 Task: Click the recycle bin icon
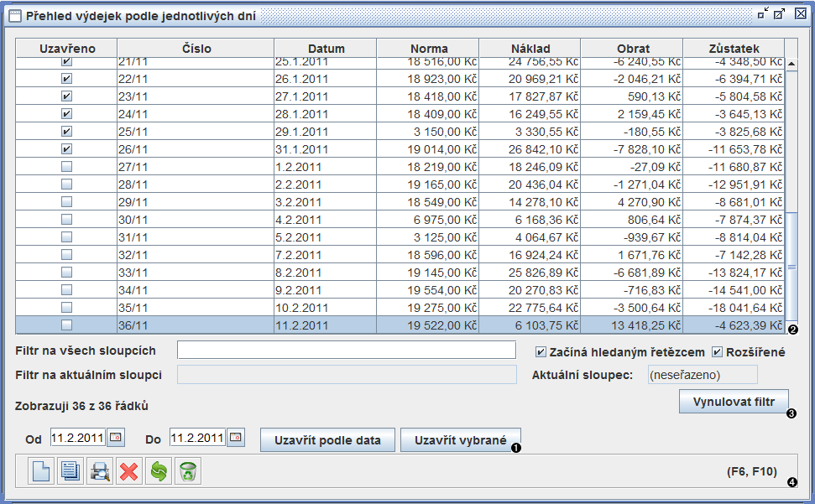pos(187,471)
